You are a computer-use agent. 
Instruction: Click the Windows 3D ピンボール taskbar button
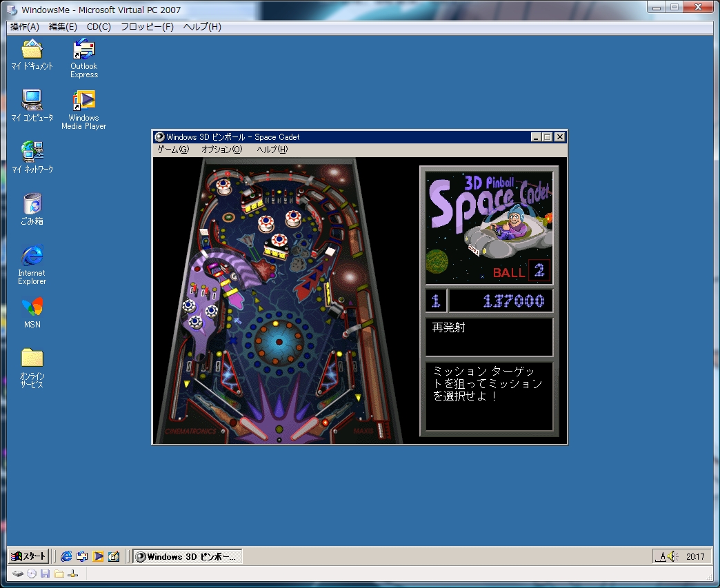[188, 556]
